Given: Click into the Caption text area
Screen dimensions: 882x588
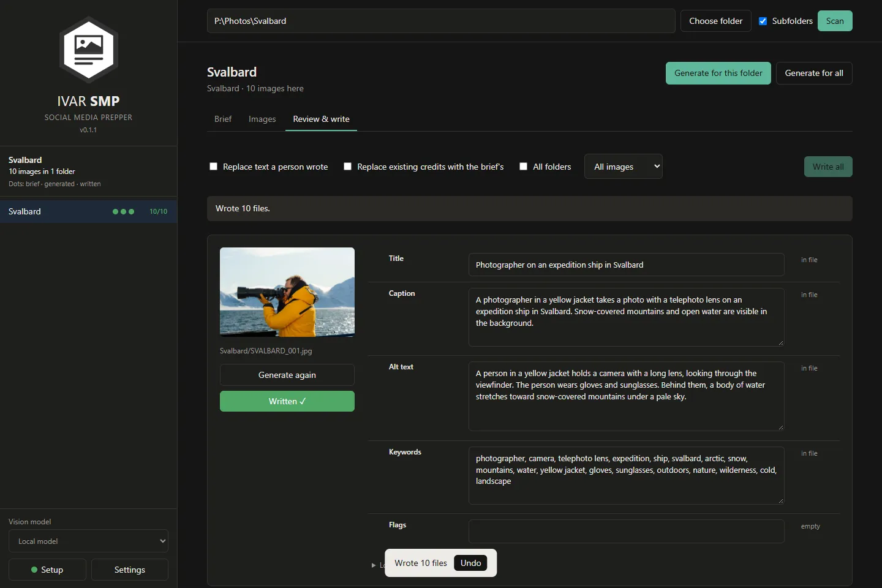Looking at the screenshot, I should click(x=626, y=317).
